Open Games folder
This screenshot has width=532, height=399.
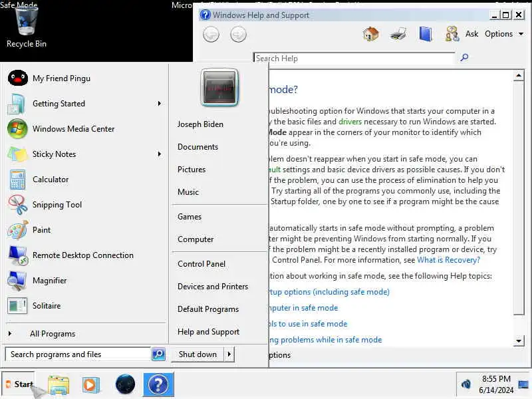click(190, 217)
